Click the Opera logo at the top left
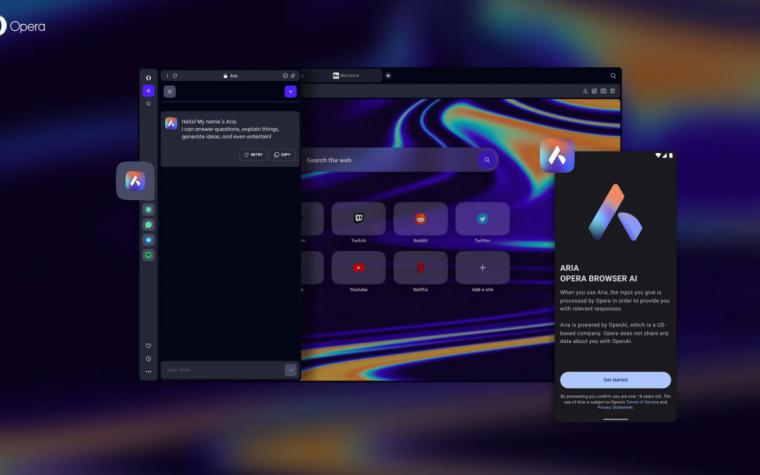The height and width of the screenshot is (475, 760). [x=22, y=26]
